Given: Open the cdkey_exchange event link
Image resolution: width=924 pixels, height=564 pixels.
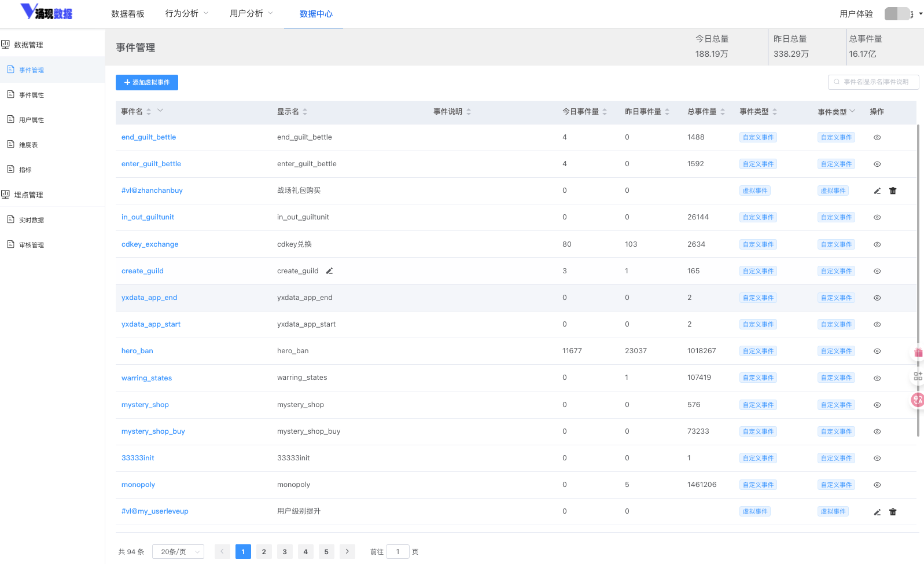Looking at the screenshot, I should (150, 244).
